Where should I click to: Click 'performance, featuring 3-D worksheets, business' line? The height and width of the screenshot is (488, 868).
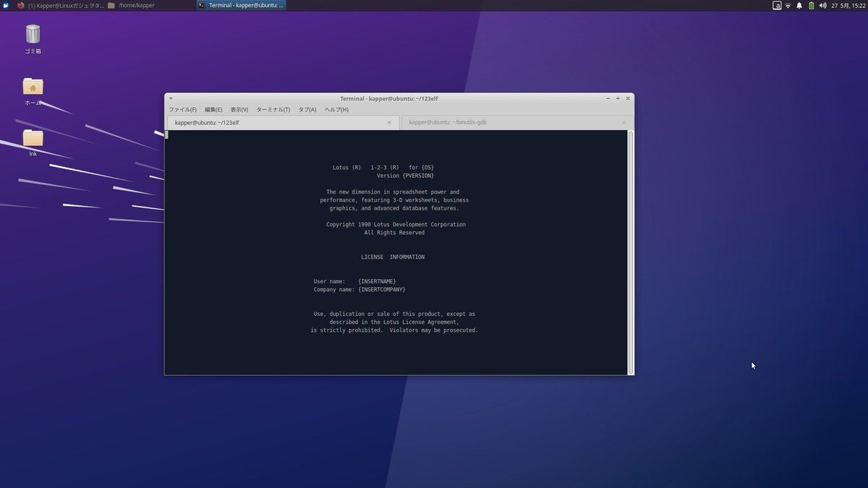394,200
